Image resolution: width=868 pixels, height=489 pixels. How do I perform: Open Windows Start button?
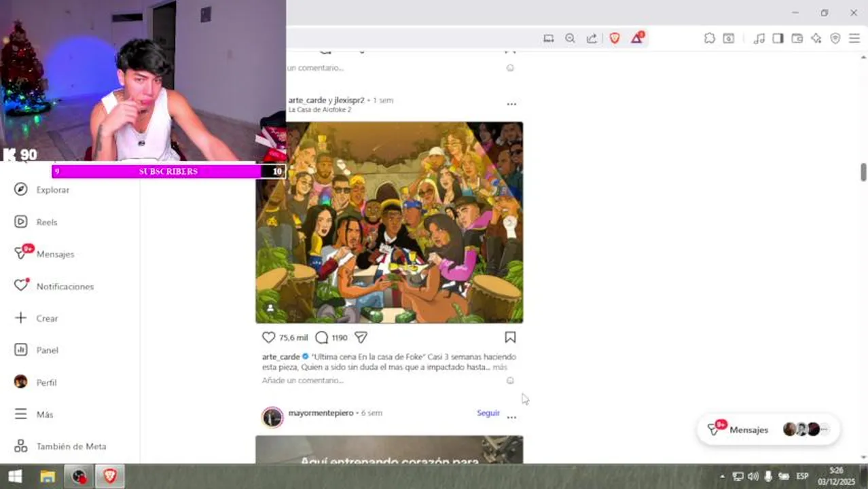coord(15,477)
